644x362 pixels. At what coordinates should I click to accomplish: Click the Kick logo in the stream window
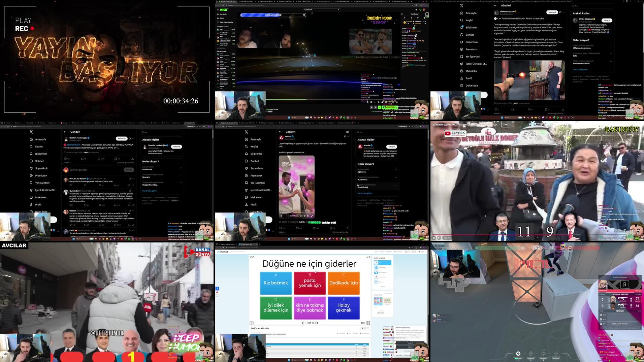pos(224,10)
